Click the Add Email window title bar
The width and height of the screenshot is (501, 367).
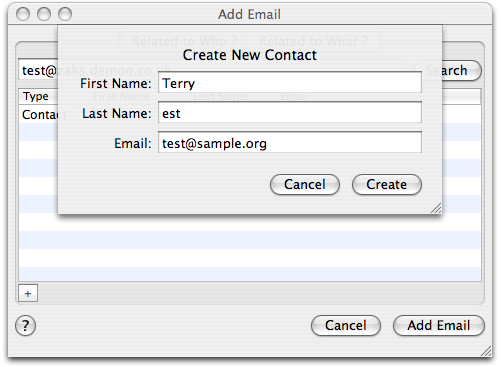250,14
